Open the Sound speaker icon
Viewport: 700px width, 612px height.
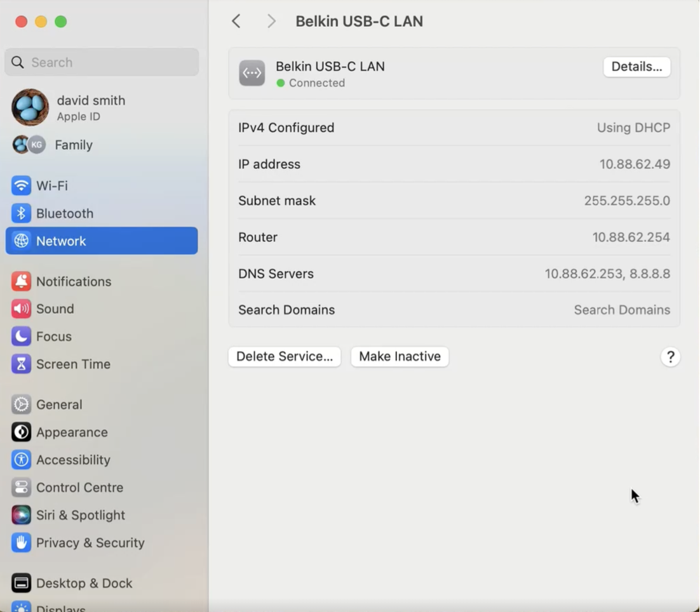pyautogui.click(x=21, y=309)
